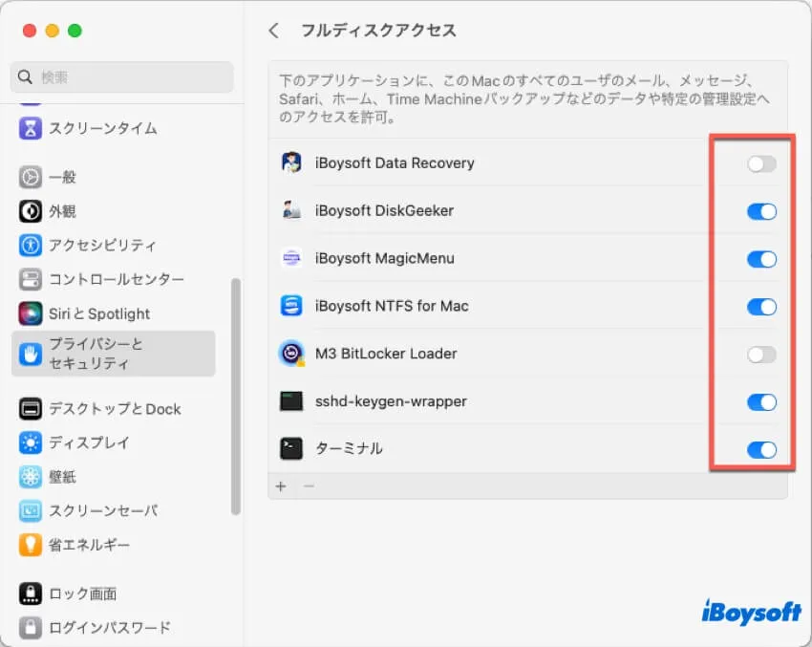The width and height of the screenshot is (812, 647).
Task: Select the M3 BitLocker Loader label
Action: [x=386, y=354]
